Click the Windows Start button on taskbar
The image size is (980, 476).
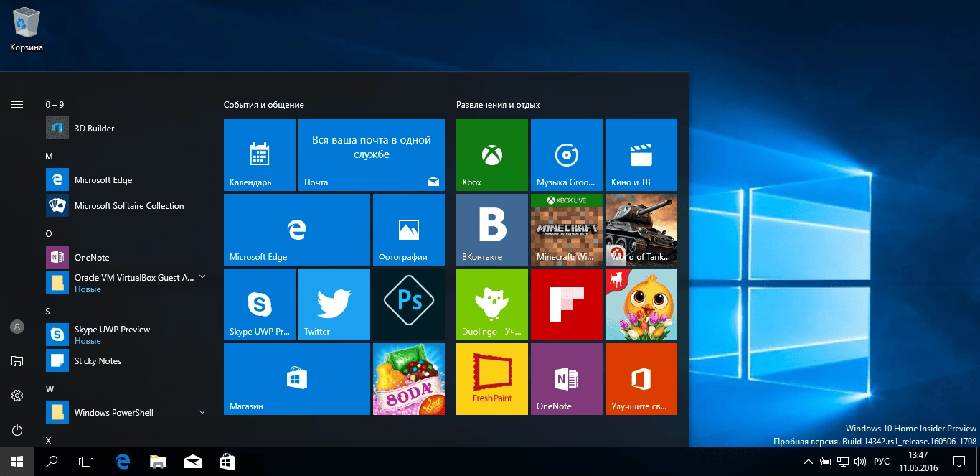17,462
